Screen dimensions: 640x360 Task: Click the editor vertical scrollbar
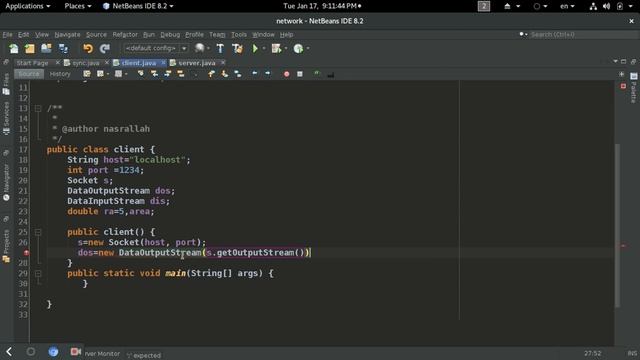click(617, 225)
